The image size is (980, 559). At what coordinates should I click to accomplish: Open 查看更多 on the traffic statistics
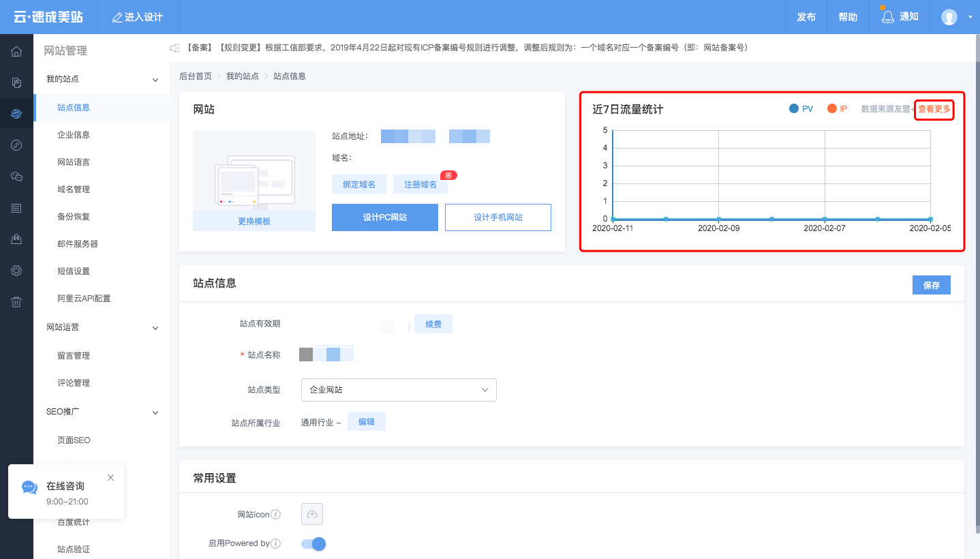(934, 108)
